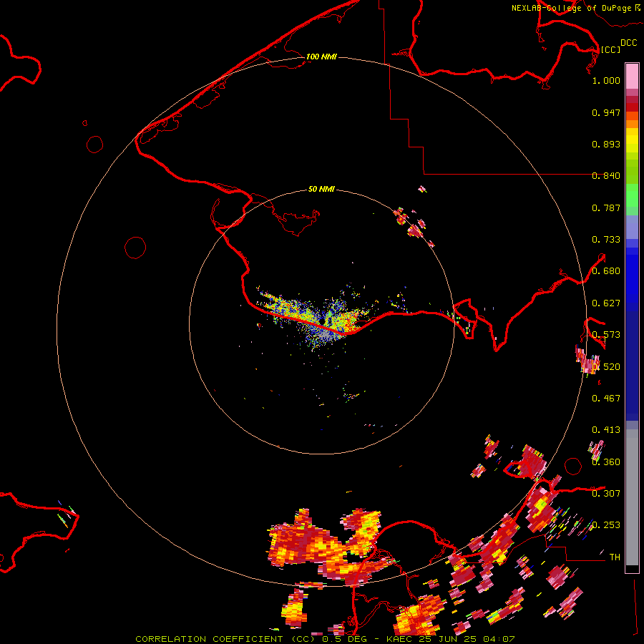The width and height of the screenshot is (644, 644).
Task: Select the 1.000 value on the color scale
Action: (606, 80)
